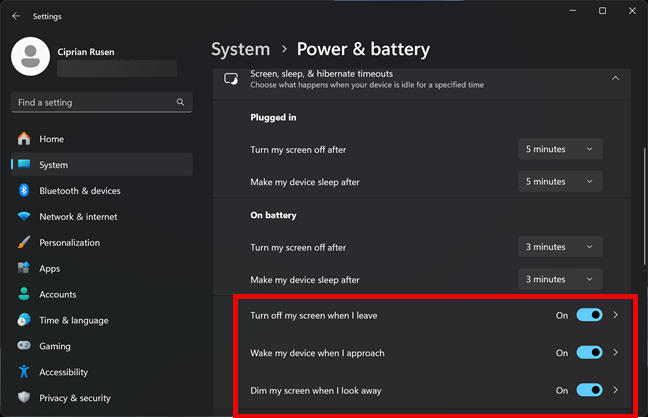Open on-battery device sleep timeout dropdown
Viewport: 648px width, 418px height.
(560, 279)
